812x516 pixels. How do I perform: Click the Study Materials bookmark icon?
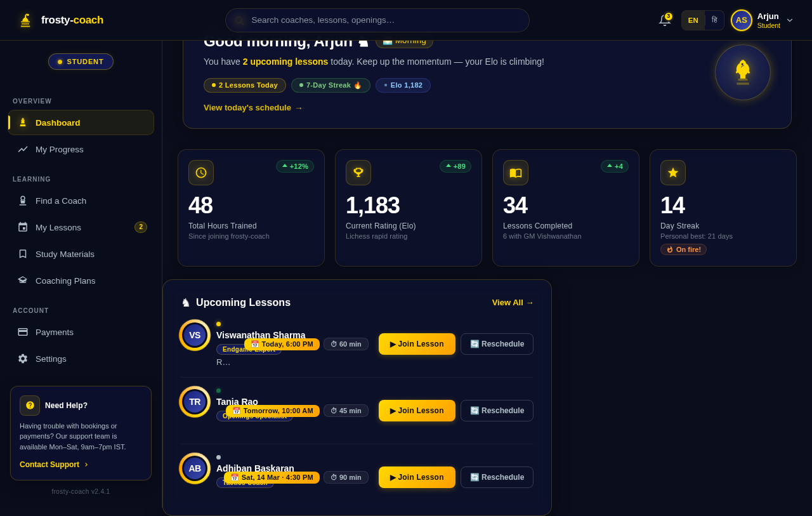(23, 254)
